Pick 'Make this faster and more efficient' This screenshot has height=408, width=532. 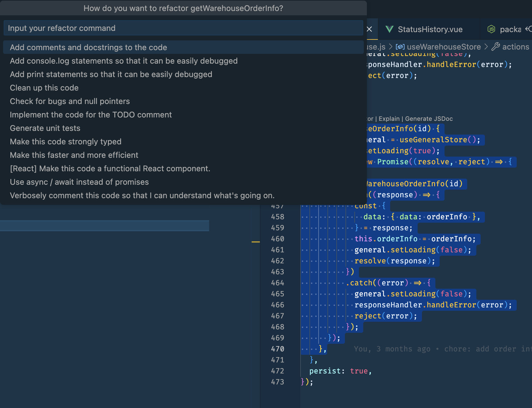point(183,155)
